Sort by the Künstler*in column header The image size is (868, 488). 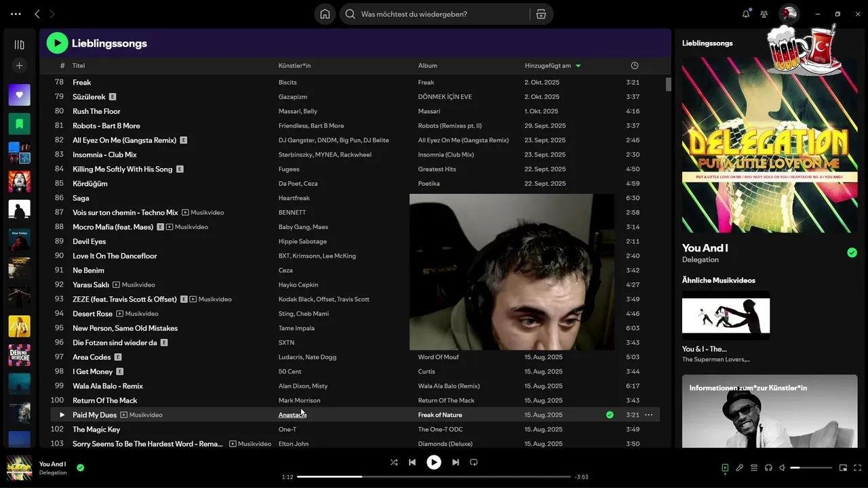pos(294,66)
